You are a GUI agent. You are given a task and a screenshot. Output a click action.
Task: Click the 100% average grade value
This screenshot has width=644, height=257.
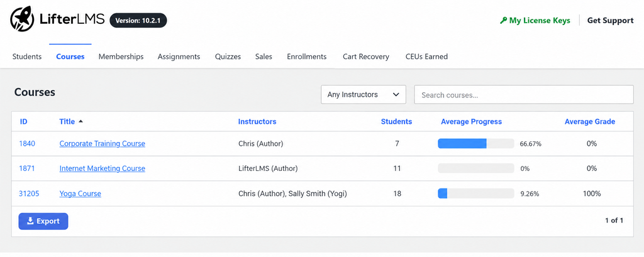pos(592,194)
